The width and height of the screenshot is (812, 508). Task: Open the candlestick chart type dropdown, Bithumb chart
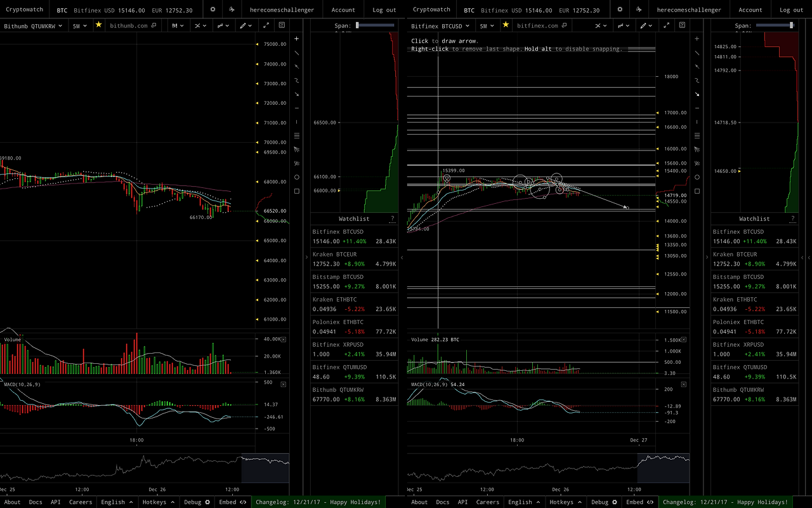178,26
